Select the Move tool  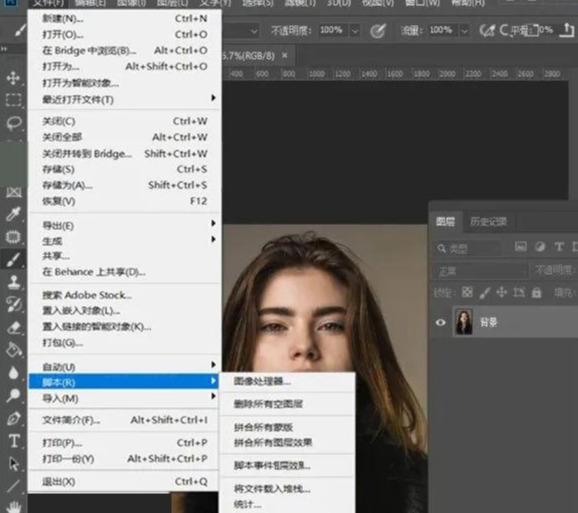(13, 78)
